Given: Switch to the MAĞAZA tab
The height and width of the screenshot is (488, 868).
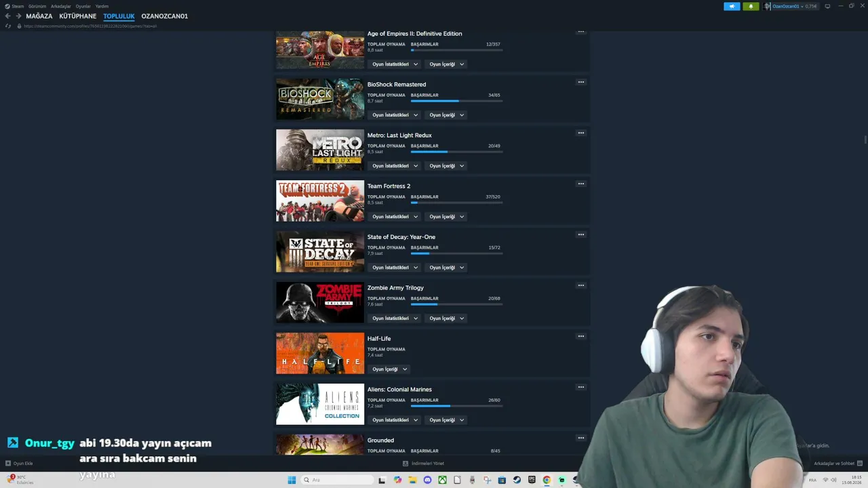Looking at the screenshot, I should click(39, 16).
